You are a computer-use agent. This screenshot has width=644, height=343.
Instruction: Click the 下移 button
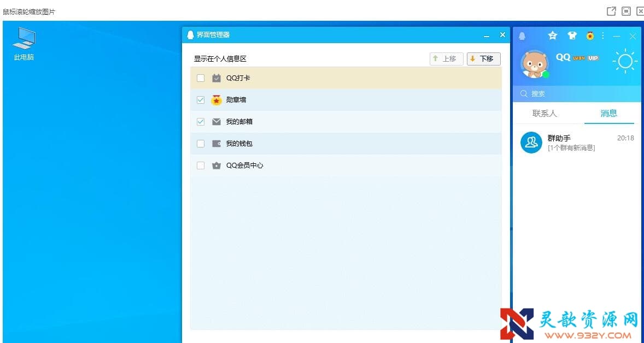[483, 58]
